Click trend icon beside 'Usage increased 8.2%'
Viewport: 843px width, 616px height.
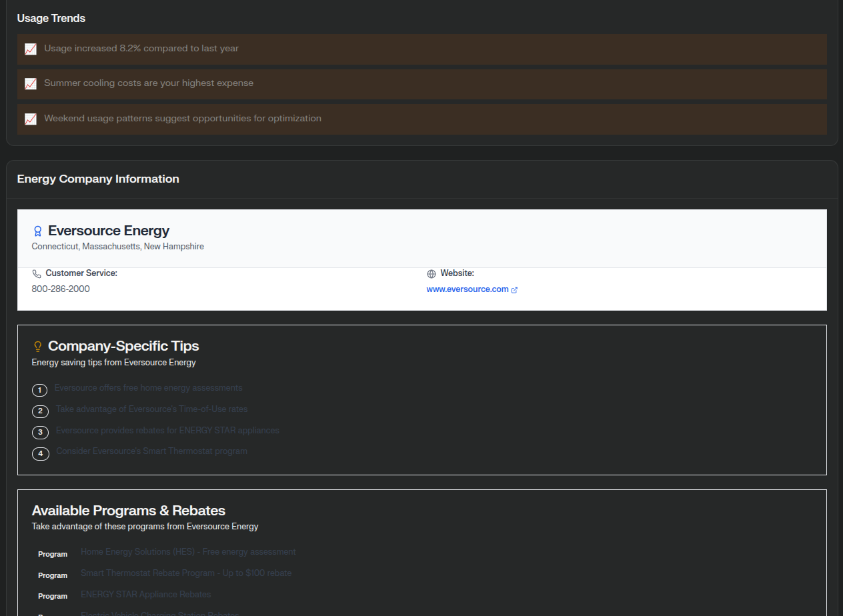pos(31,49)
